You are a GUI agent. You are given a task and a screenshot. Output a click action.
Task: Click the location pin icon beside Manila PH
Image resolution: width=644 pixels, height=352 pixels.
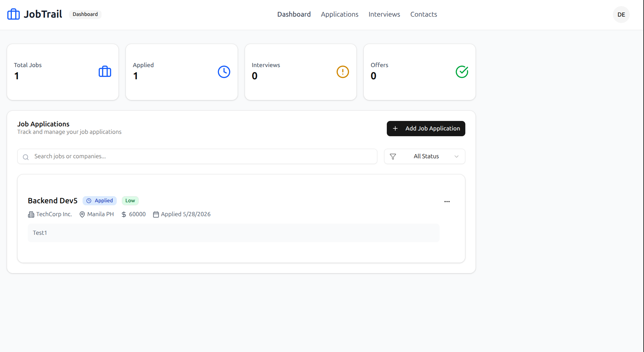[82, 214]
